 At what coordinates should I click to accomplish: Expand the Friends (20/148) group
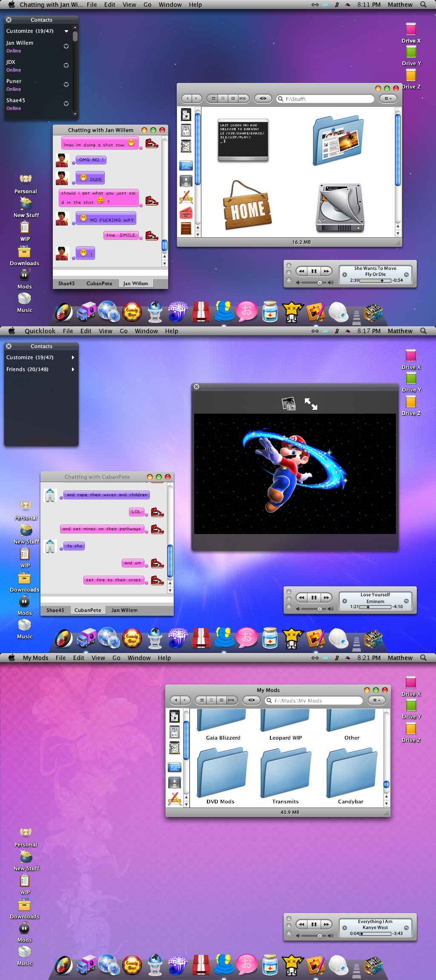coord(73,369)
